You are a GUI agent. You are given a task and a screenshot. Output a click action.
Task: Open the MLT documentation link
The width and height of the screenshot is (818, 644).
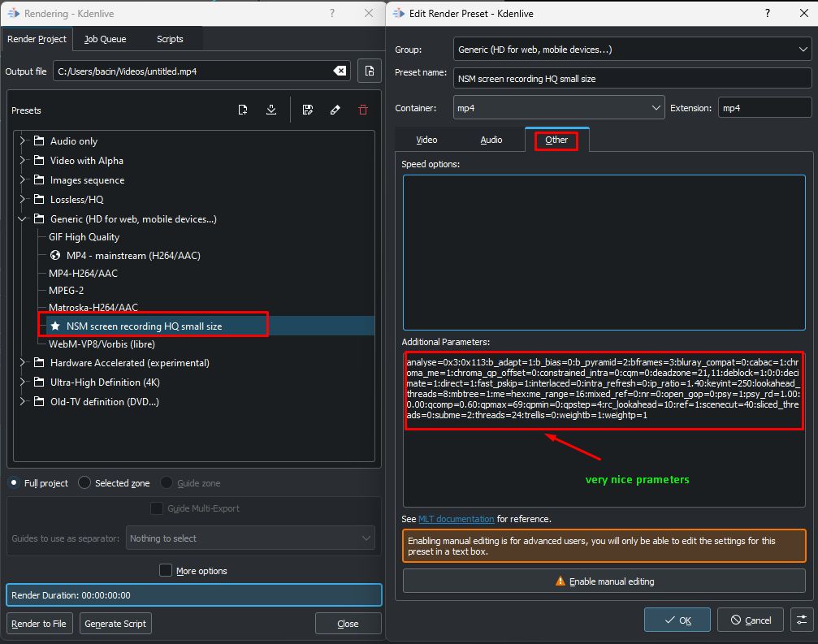[456, 519]
